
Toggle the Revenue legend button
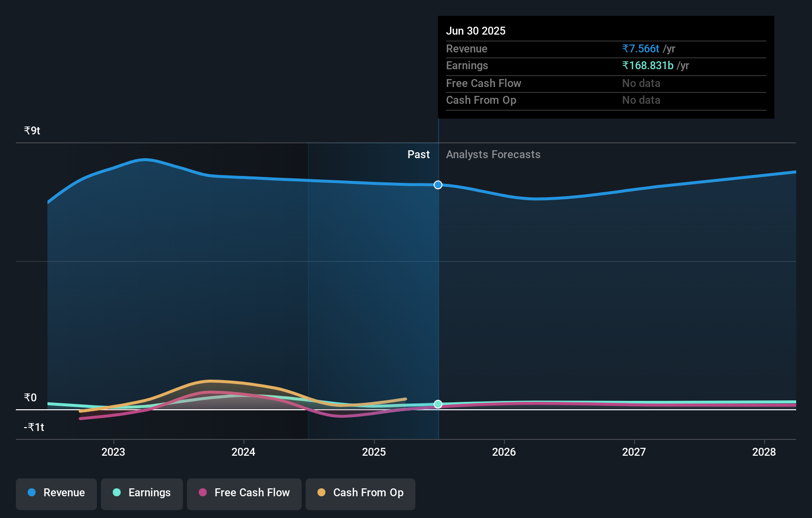56,494
